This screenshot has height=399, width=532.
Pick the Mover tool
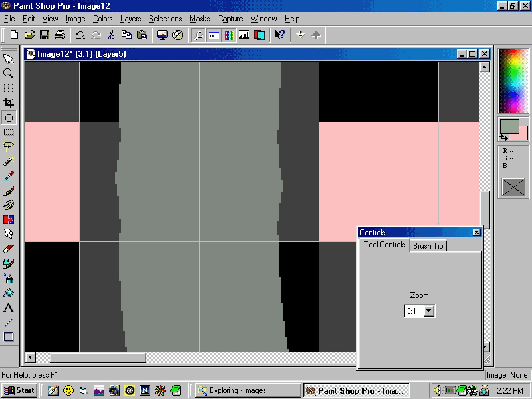(9, 118)
